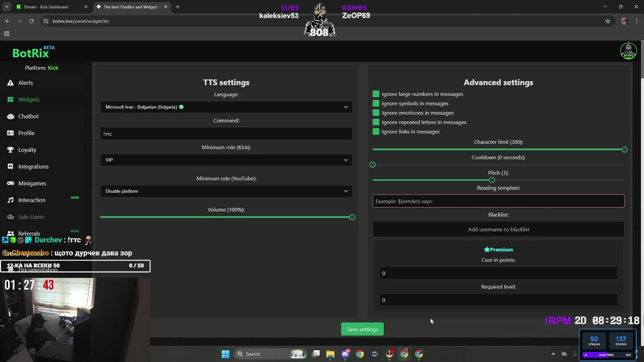Screen dimensions: 644x362
Task: Click the Reading template input field
Action: (498, 201)
